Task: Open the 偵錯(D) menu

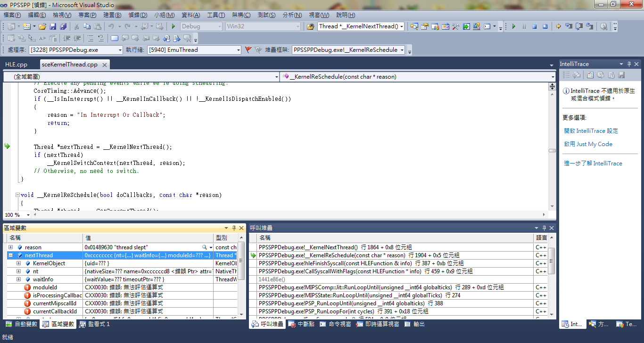Action: coord(138,15)
